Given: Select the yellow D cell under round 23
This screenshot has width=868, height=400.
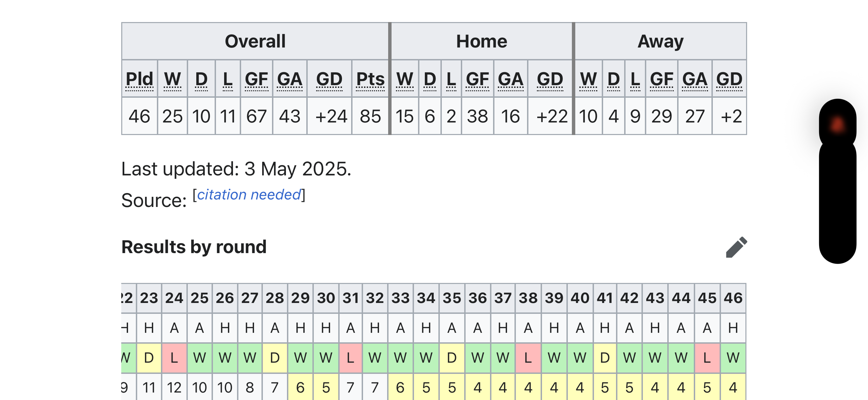Looking at the screenshot, I should pyautogui.click(x=149, y=358).
